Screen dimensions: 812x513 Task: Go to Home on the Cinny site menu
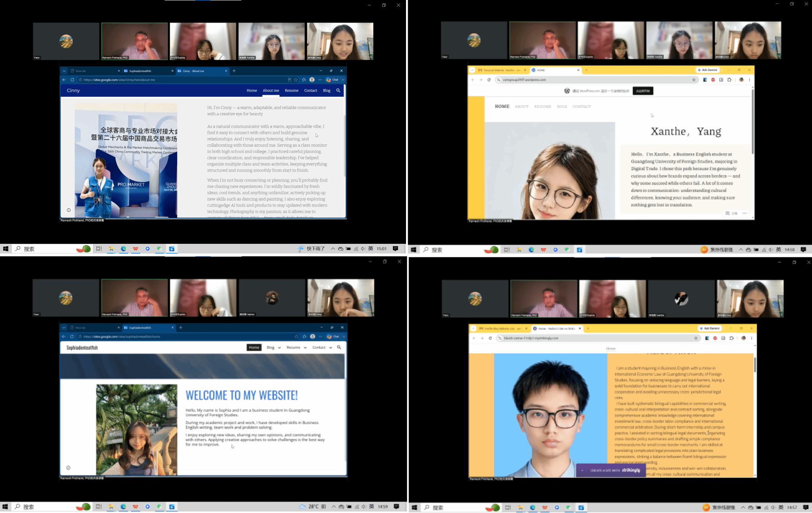click(x=252, y=90)
